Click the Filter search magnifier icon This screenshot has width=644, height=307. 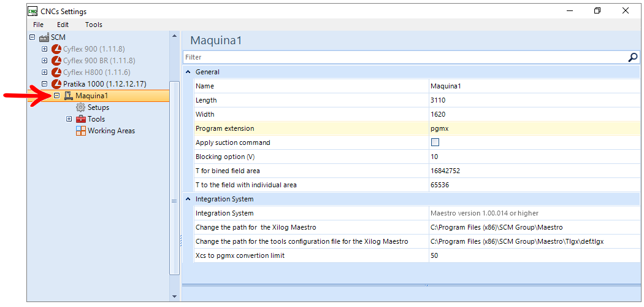tap(633, 57)
